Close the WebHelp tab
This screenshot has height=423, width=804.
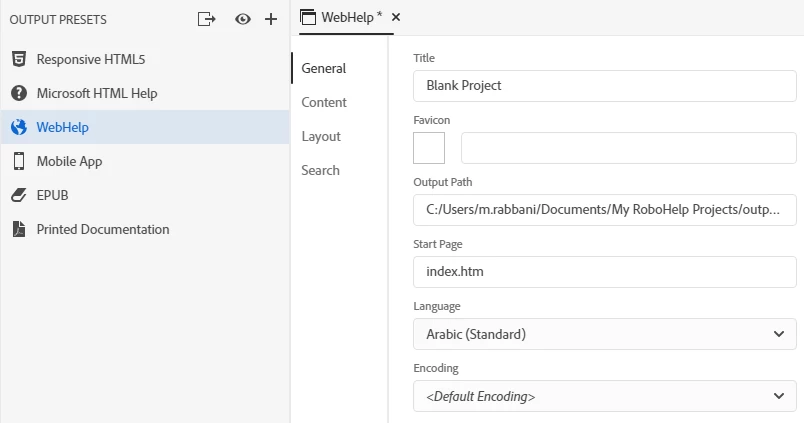(396, 17)
